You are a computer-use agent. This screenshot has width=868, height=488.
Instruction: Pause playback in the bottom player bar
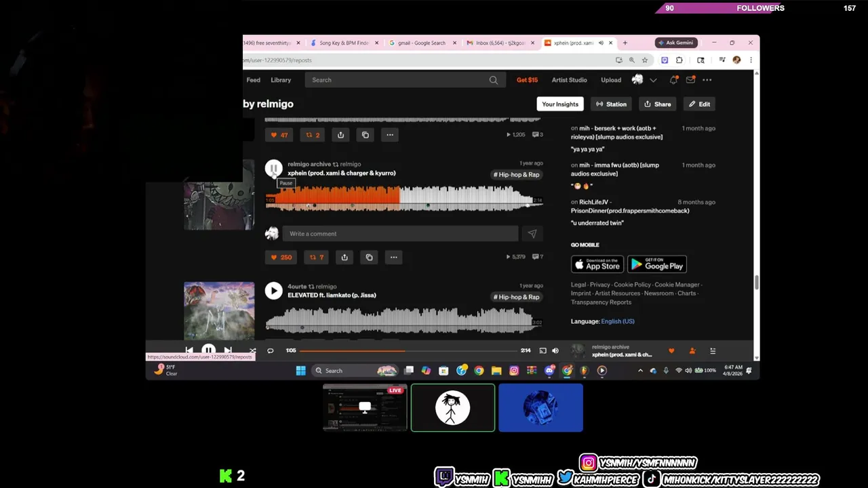208,350
